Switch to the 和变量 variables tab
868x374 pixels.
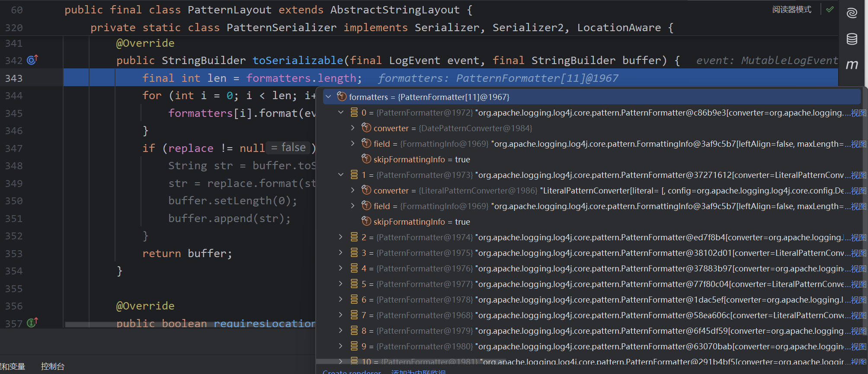pyautogui.click(x=13, y=366)
